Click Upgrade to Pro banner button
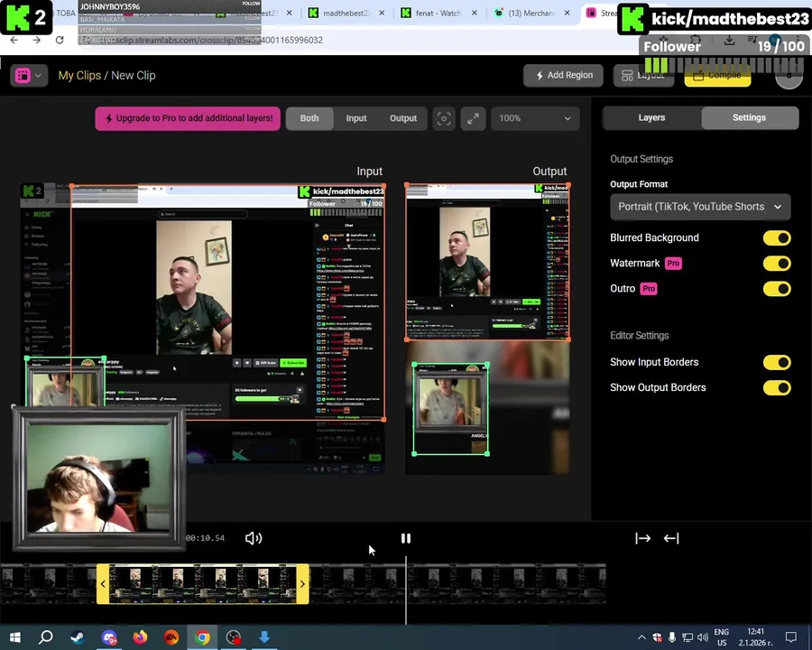 [188, 118]
